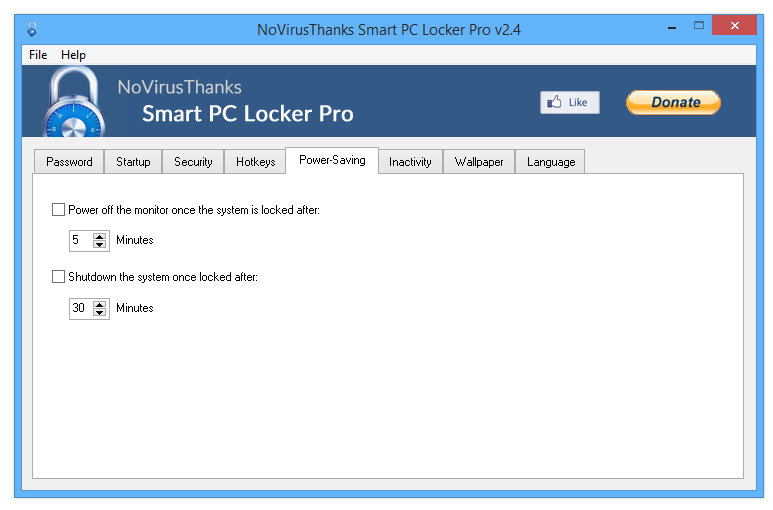This screenshot has width=773, height=510.
Task: Maximize the Smart PC Locker window
Action: 699,25
